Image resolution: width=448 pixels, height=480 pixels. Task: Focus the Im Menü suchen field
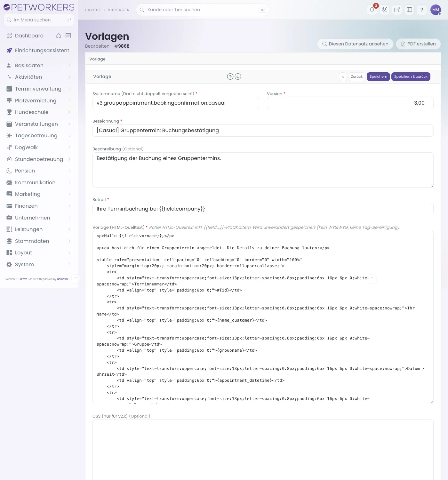(39, 20)
